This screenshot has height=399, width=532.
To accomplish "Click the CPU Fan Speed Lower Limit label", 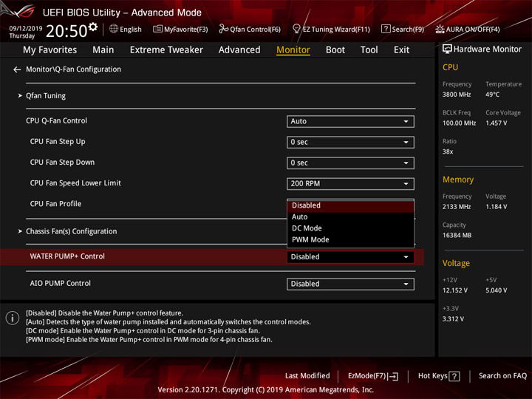I will (x=75, y=183).
